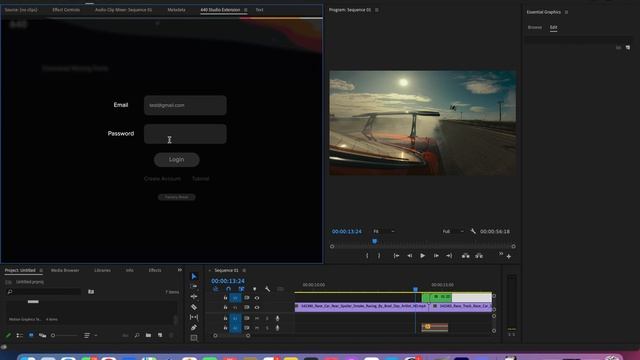Switch Project panel to list view
This screenshot has width=640, height=360.
click(19, 335)
